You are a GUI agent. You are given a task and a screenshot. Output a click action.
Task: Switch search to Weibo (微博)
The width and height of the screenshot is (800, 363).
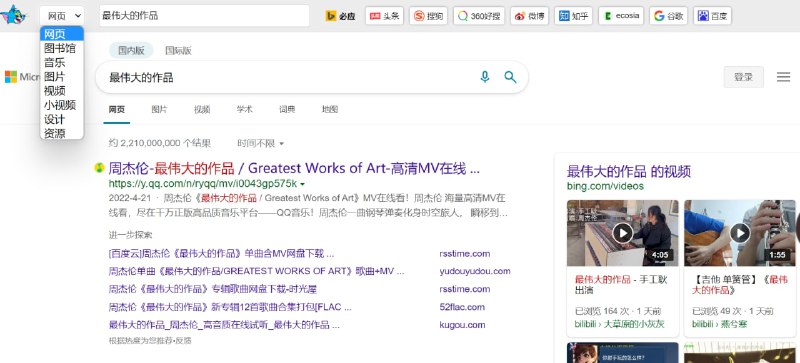point(530,16)
